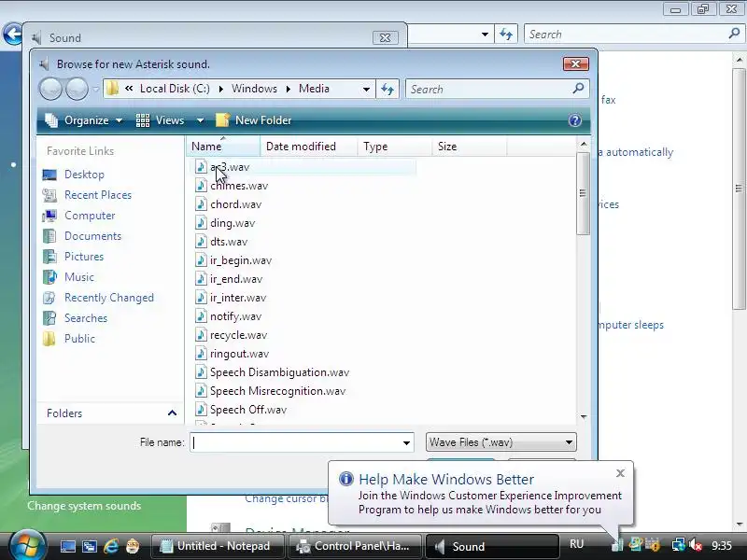Sort files by Size column
747x560 pixels.
click(470, 147)
